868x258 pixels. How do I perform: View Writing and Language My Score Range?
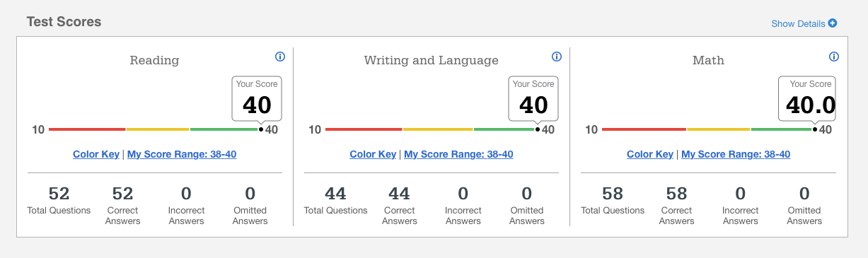[x=458, y=154]
